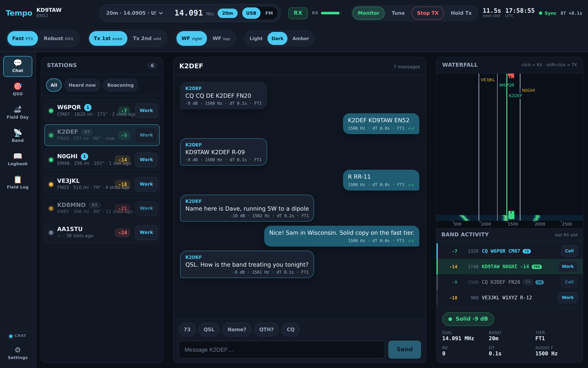Click the N0GHI unread badge
Image resolution: width=588 pixels, height=368 pixels.
coord(84,156)
